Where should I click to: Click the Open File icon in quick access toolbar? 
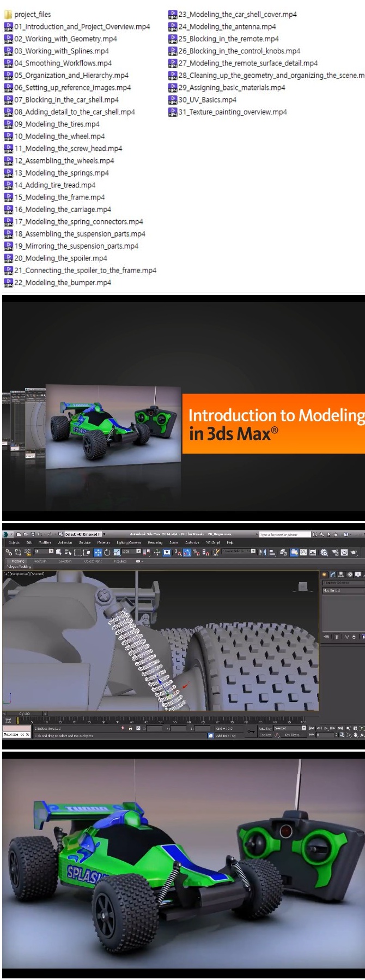26,534
